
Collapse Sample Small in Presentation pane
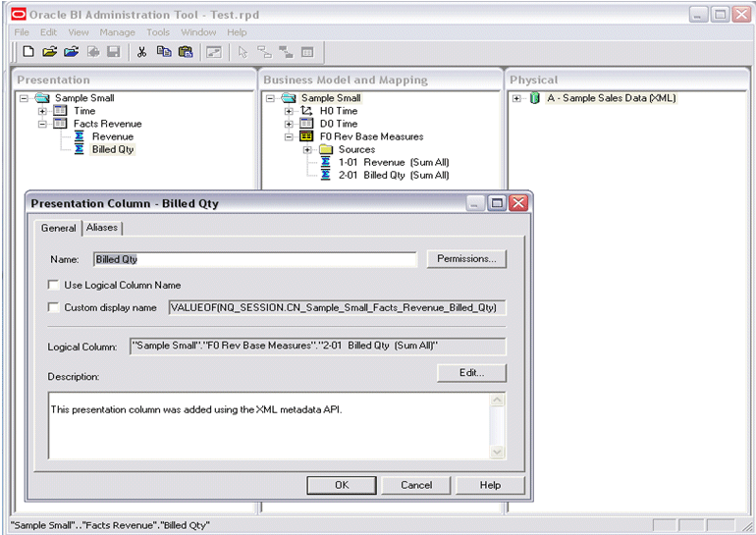[x=24, y=98]
